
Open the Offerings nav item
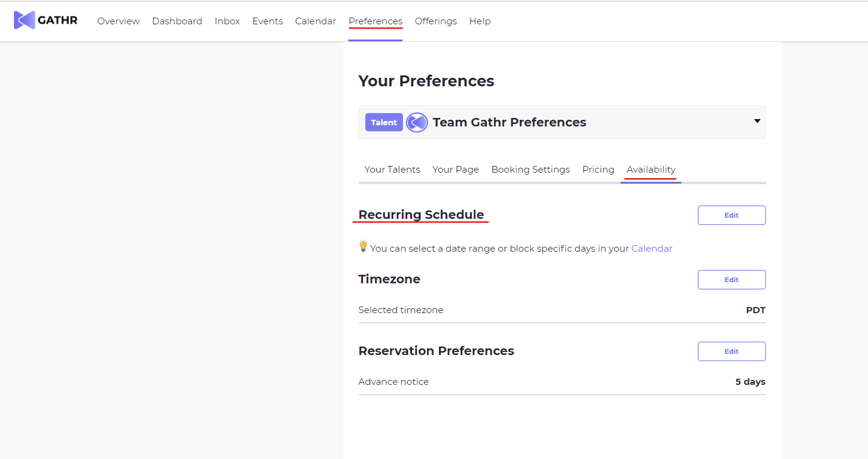pos(436,21)
